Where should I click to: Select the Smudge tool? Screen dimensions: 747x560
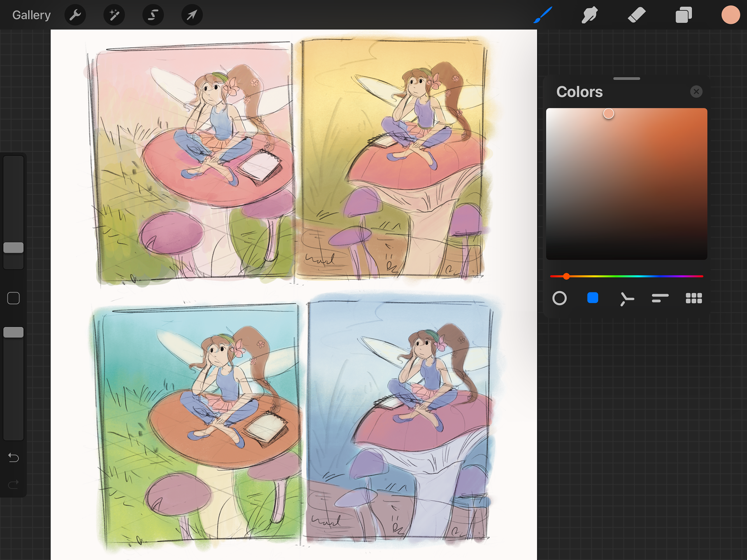coord(589,15)
